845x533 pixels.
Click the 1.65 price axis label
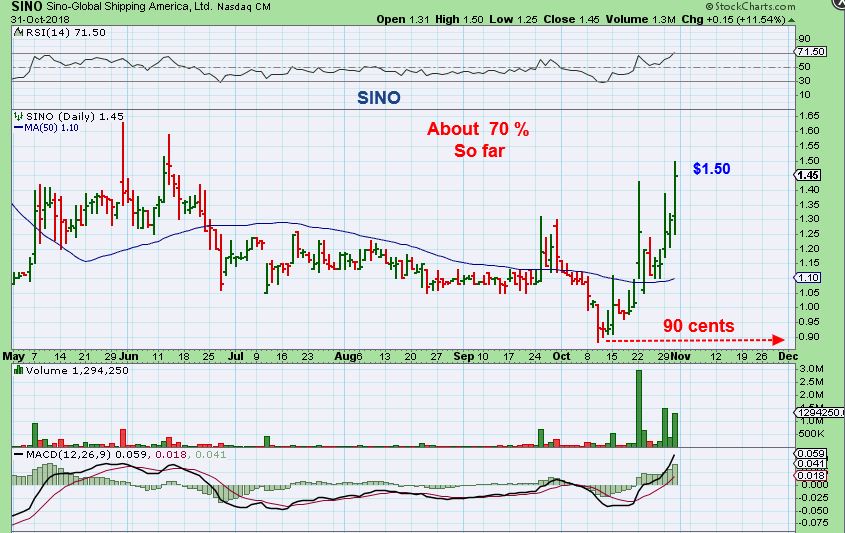coord(809,116)
